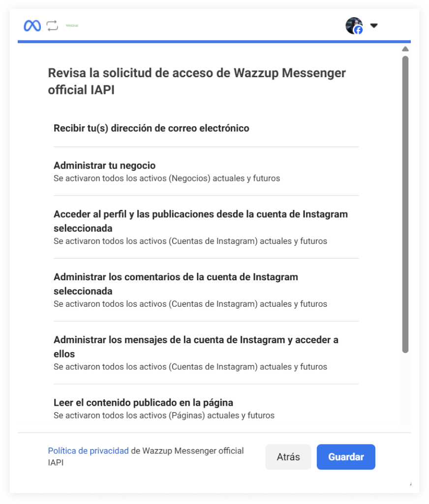Click the Administrar tu negocio permission
The image size is (429, 504).
(x=104, y=165)
